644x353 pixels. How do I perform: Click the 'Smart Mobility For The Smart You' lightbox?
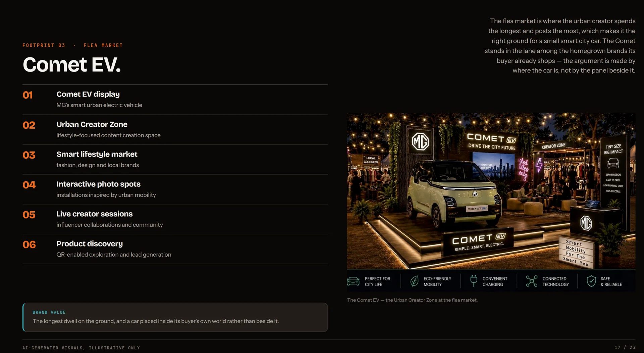click(x=577, y=252)
